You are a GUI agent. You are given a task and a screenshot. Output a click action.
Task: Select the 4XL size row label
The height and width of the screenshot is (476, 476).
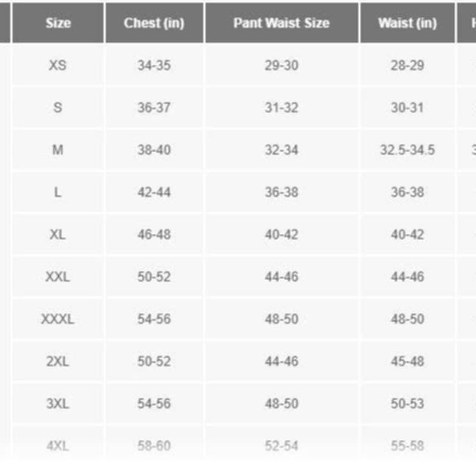tap(58, 446)
